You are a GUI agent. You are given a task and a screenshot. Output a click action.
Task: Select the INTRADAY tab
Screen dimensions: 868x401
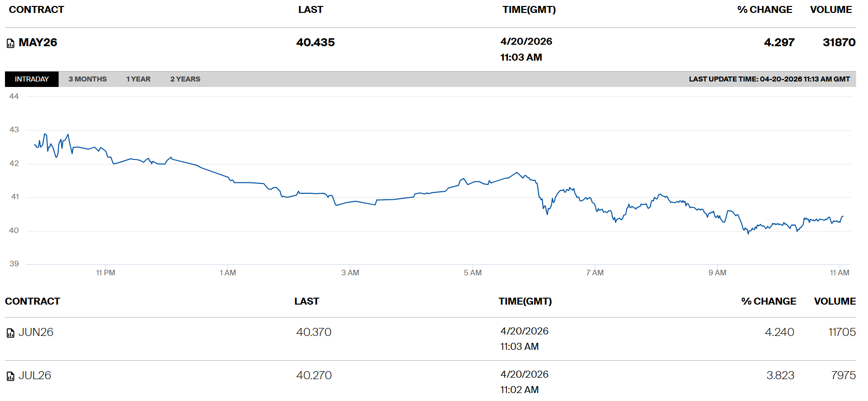click(32, 79)
